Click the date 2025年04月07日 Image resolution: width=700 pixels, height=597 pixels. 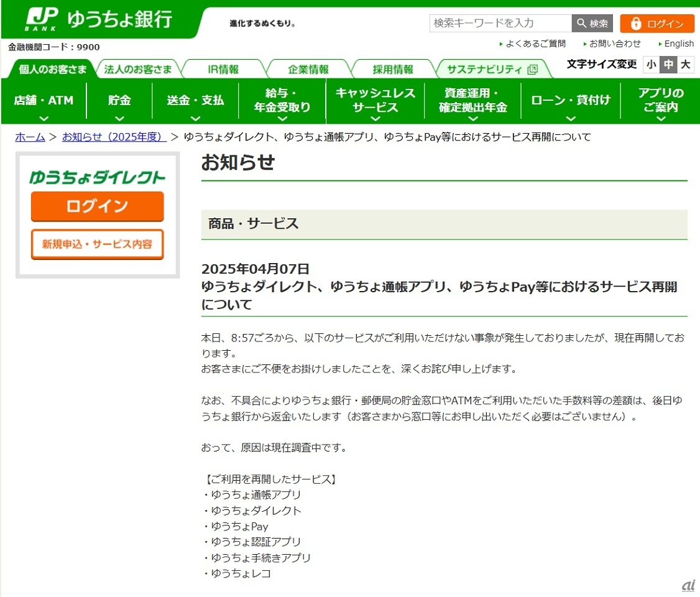point(256,269)
